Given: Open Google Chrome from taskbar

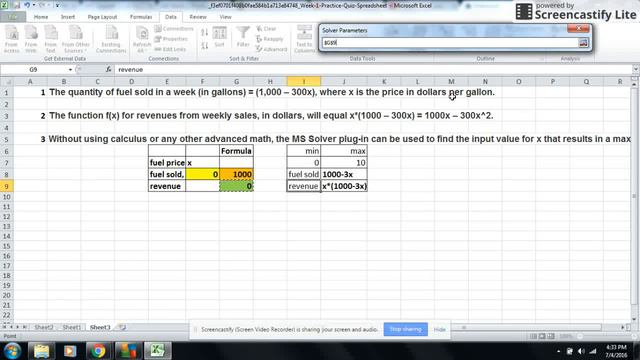Looking at the screenshot, I should (x=98, y=351).
